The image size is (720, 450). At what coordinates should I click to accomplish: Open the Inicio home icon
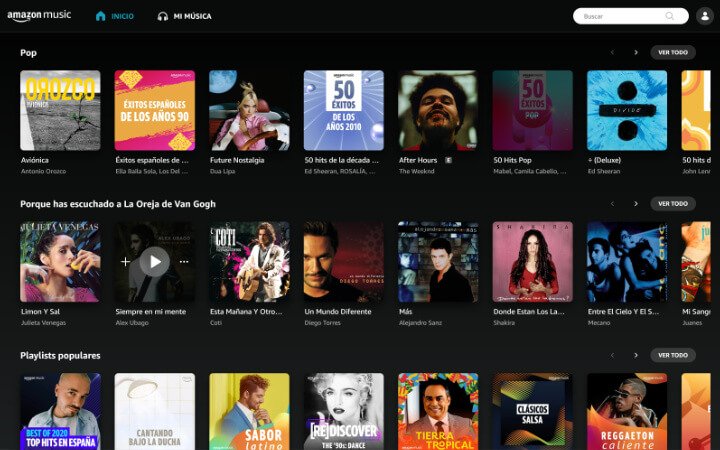click(x=101, y=16)
